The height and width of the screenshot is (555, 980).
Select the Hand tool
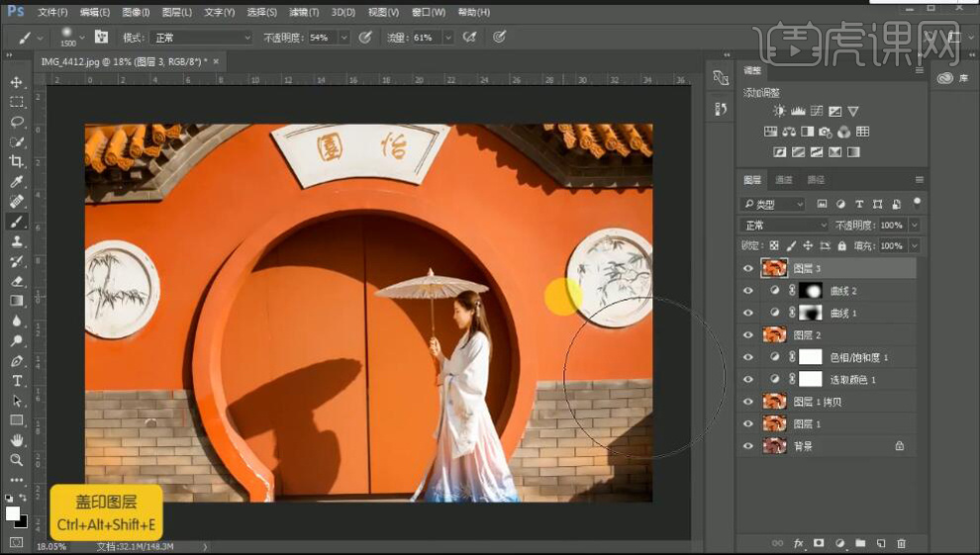[17, 440]
